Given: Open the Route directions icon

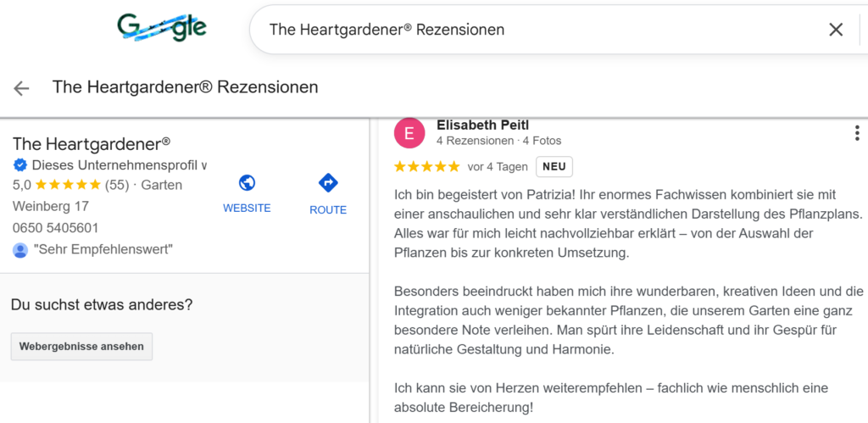Looking at the screenshot, I should tap(328, 183).
